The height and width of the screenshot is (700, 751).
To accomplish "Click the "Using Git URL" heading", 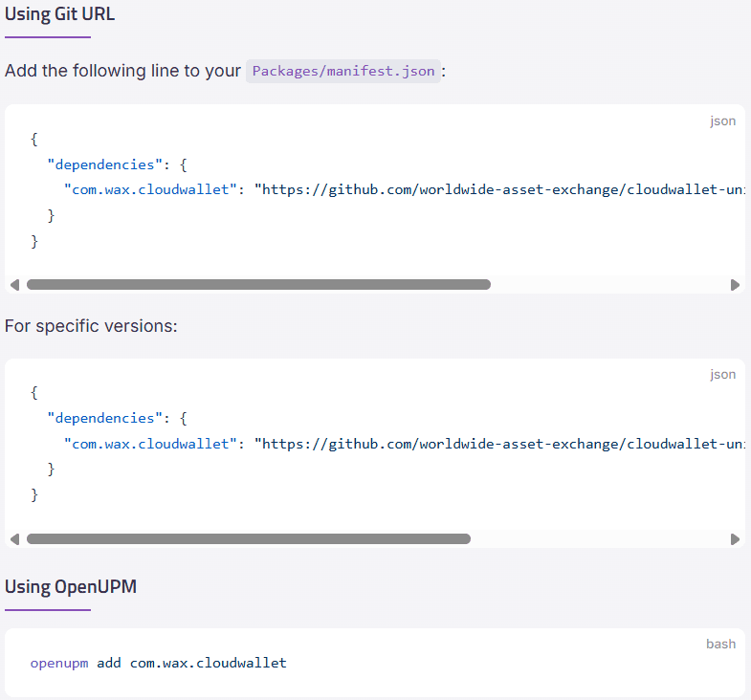I will click(59, 14).
